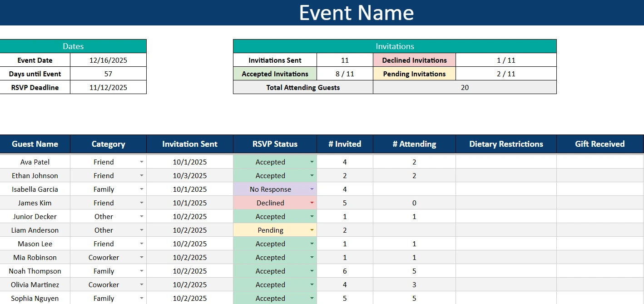The image size is (644, 304).
Task: Open Junior Decker's category dropdown arrow
Action: [141, 217]
